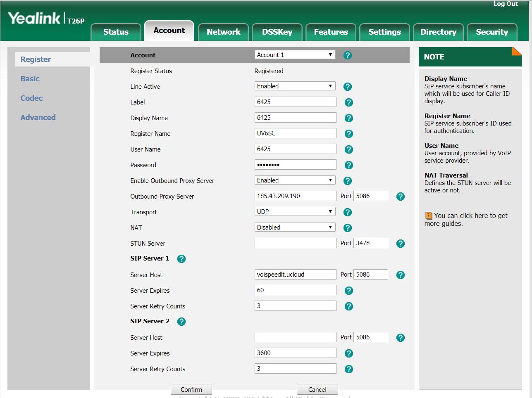Click the empty STUN Server input field
The image size is (532, 398).
(x=295, y=243)
